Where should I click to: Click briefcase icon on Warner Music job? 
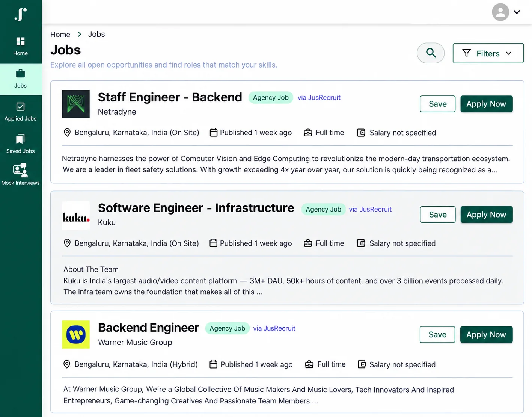(x=309, y=364)
